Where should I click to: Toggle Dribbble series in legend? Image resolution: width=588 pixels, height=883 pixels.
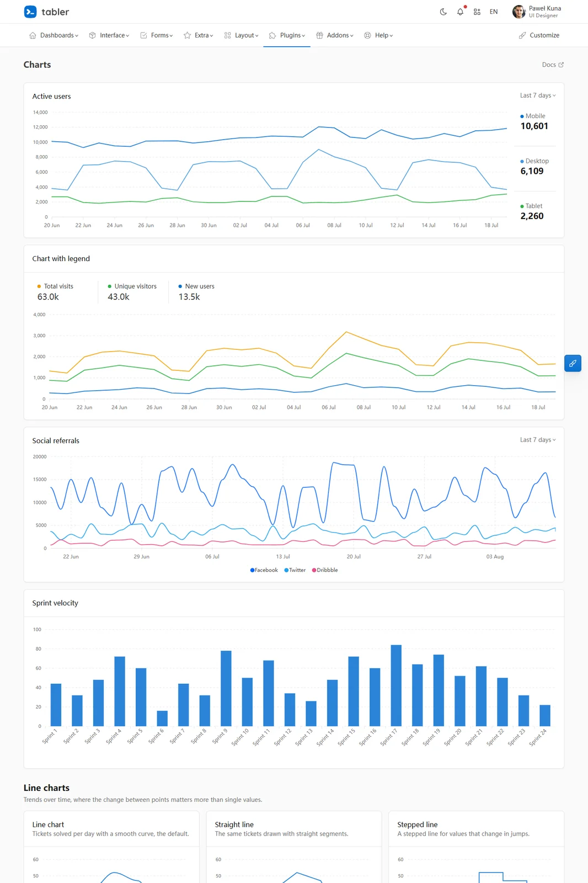pos(325,570)
